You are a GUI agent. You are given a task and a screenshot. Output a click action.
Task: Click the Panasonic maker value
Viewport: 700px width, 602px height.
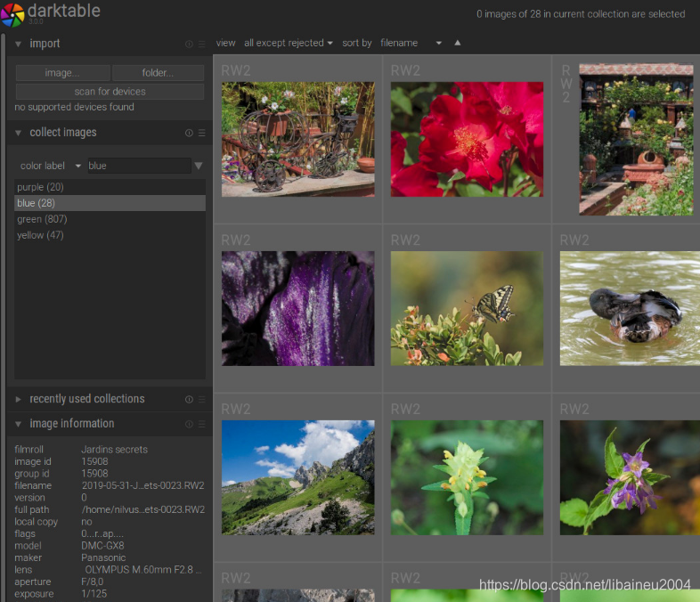pyautogui.click(x=103, y=557)
